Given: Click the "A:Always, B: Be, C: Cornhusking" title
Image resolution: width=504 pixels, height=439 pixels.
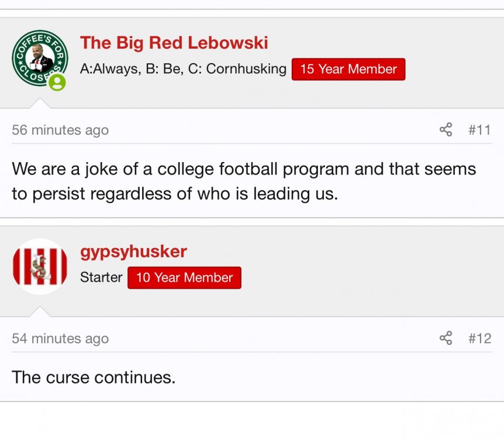Looking at the screenshot, I should (x=183, y=69).
